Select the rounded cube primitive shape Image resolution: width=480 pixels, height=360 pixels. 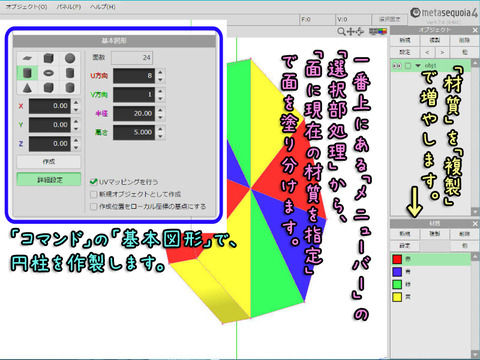49,88
